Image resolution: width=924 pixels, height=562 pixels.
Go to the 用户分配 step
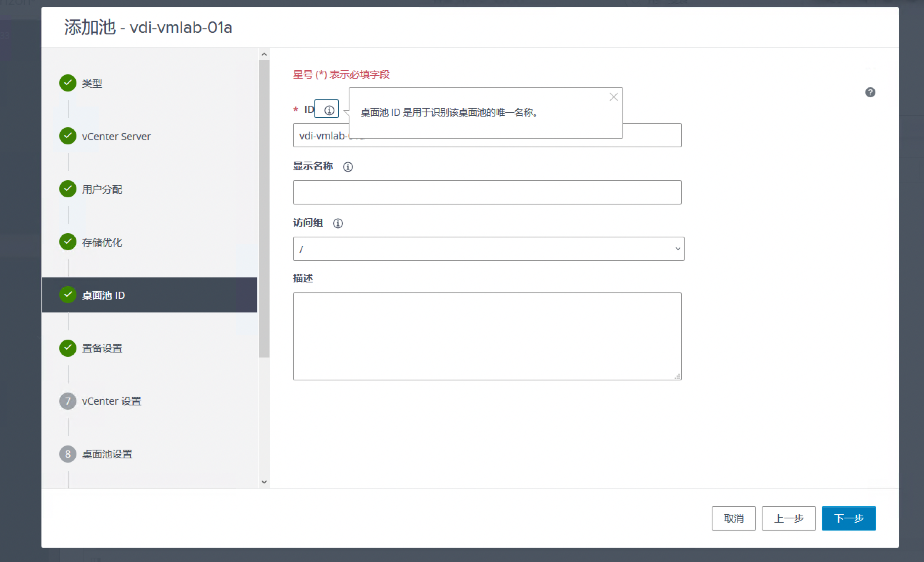[x=102, y=189]
